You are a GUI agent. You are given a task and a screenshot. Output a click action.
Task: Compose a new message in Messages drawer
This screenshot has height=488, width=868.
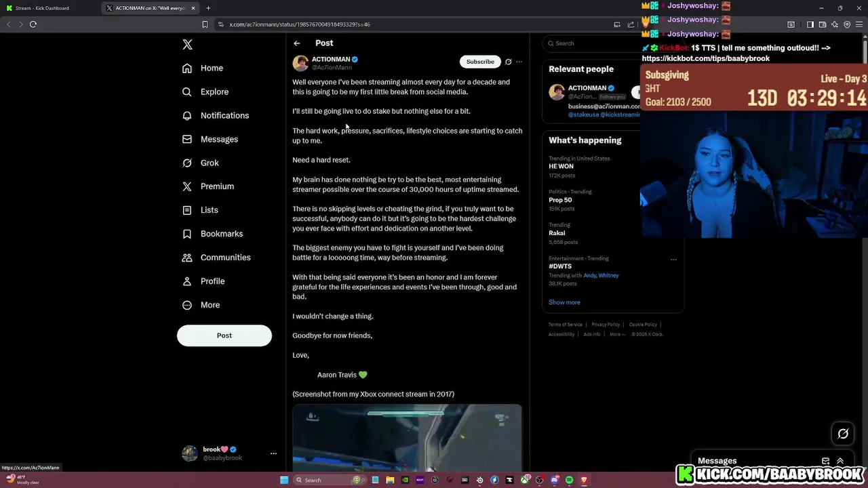[x=825, y=461]
